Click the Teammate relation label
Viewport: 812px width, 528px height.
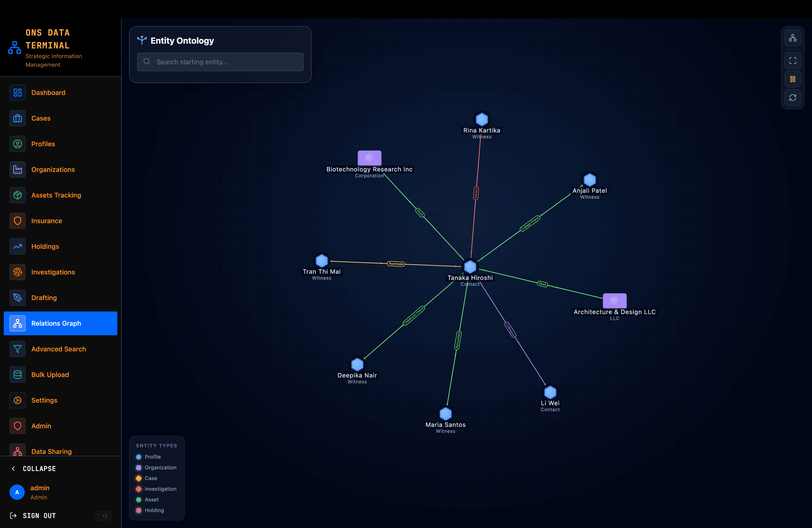point(396,264)
